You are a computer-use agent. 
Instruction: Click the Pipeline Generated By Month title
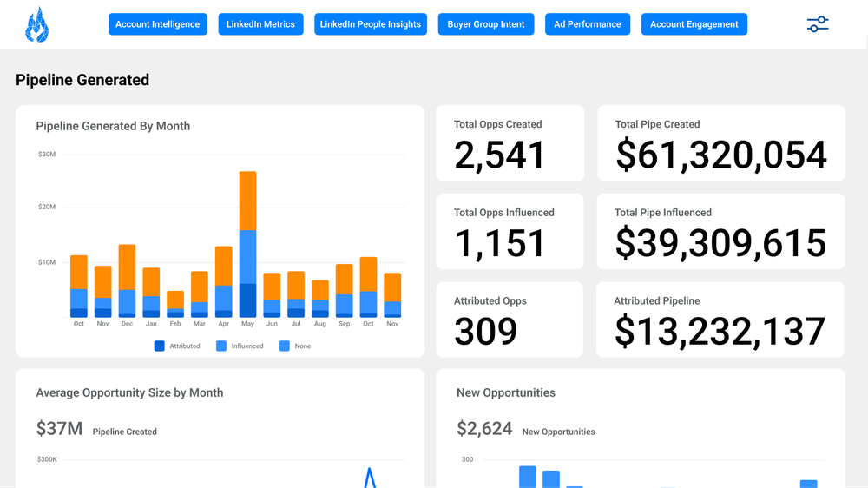point(113,126)
